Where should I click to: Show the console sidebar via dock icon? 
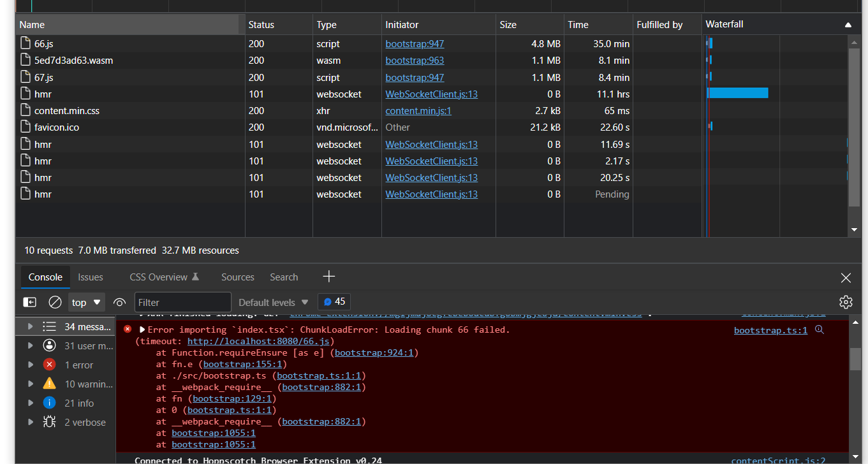tap(29, 301)
